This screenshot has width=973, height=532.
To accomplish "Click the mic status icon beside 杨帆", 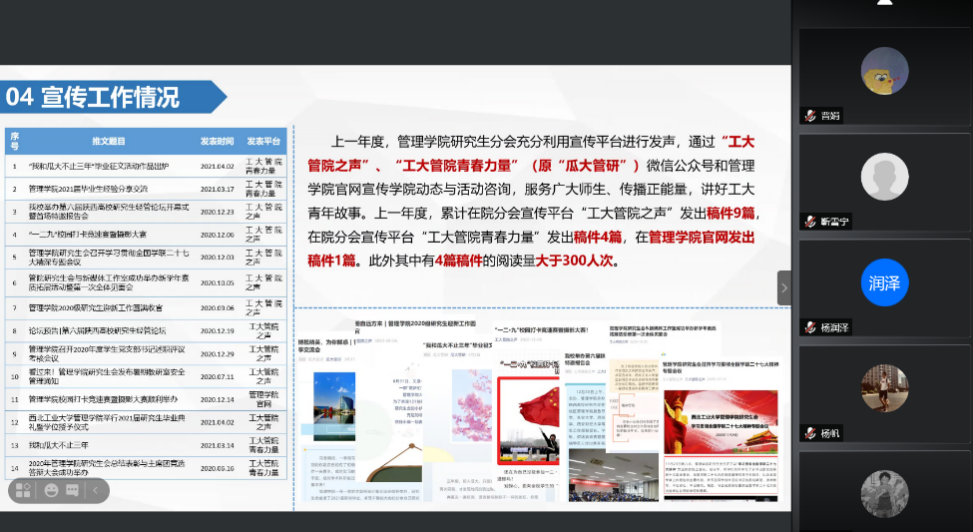I will coord(810,434).
